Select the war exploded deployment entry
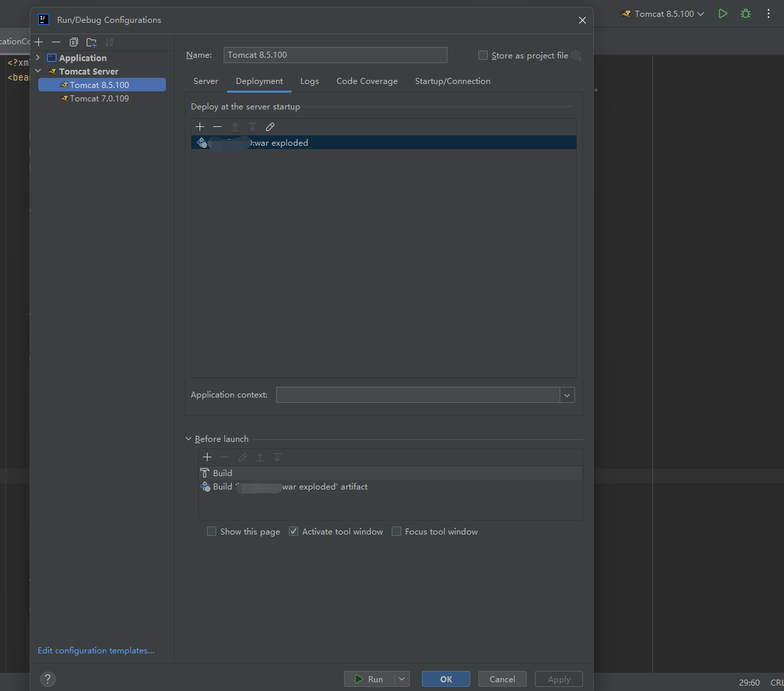 point(384,143)
